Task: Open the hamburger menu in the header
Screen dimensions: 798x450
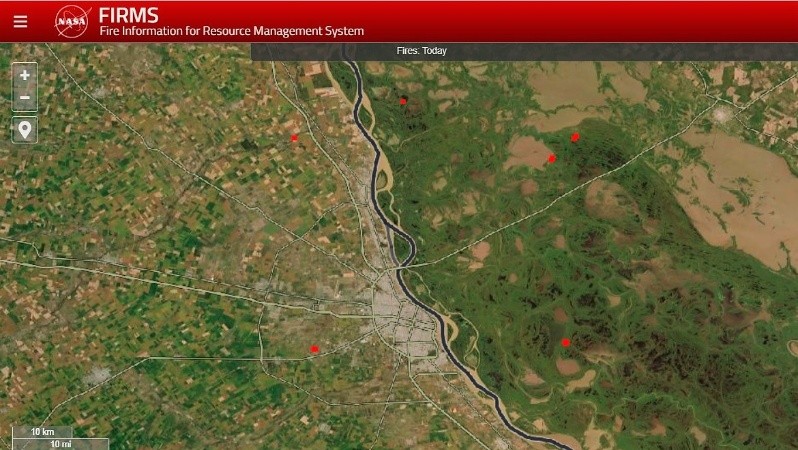Action: [20, 21]
